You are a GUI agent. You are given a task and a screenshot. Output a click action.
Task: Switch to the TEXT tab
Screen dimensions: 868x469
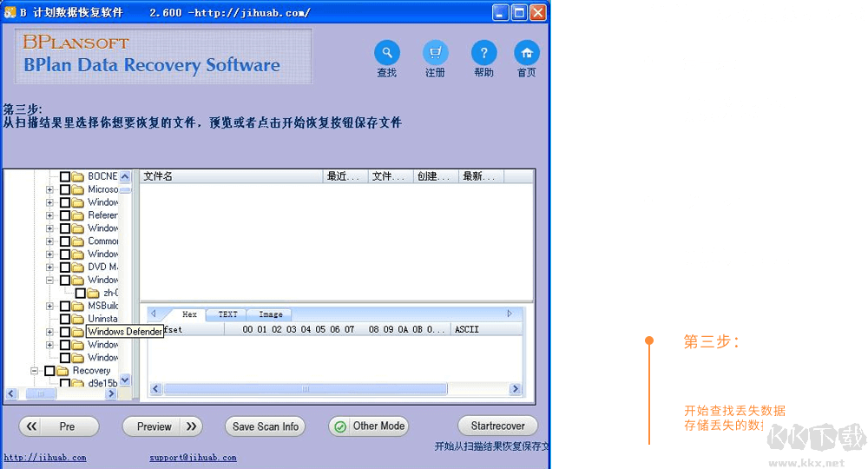(227, 314)
